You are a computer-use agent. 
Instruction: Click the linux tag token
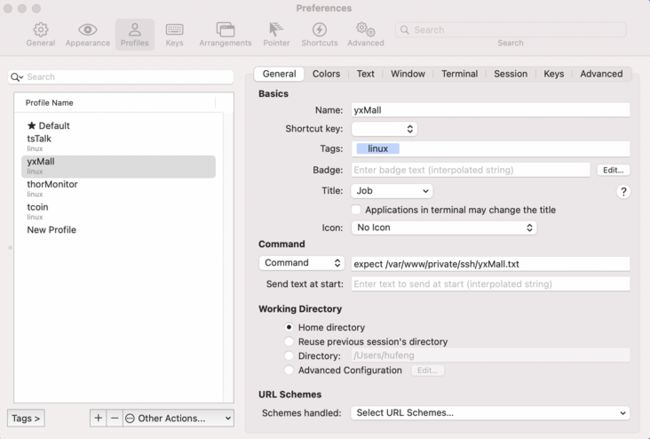[378, 149]
